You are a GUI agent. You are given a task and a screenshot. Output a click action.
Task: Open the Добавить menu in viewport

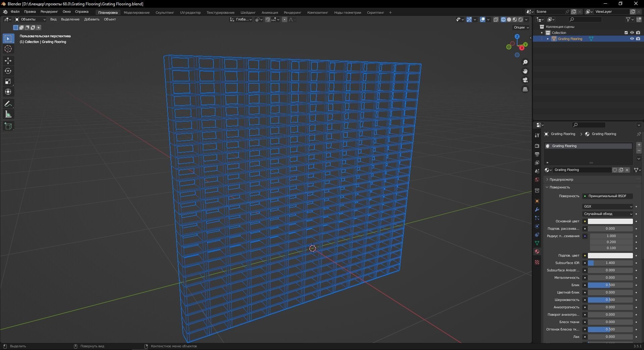(x=92, y=19)
